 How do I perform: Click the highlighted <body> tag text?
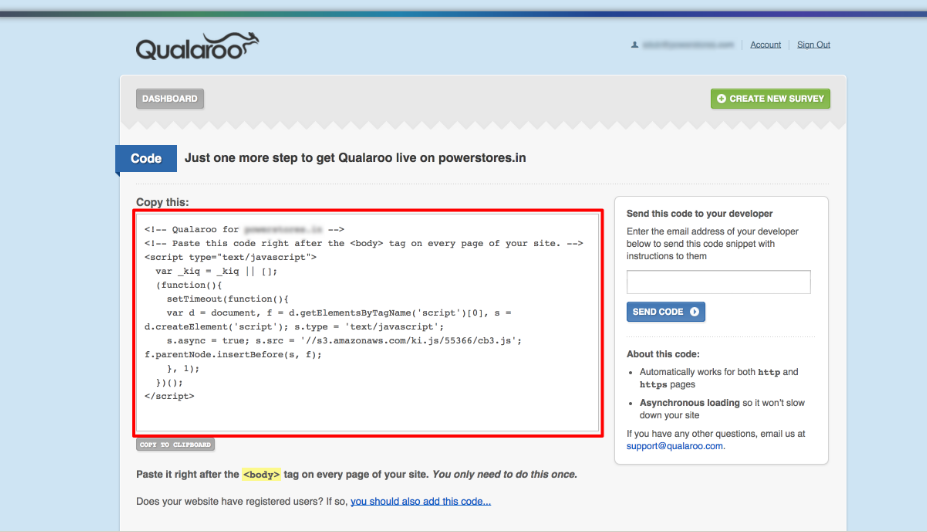tap(262, 474)
